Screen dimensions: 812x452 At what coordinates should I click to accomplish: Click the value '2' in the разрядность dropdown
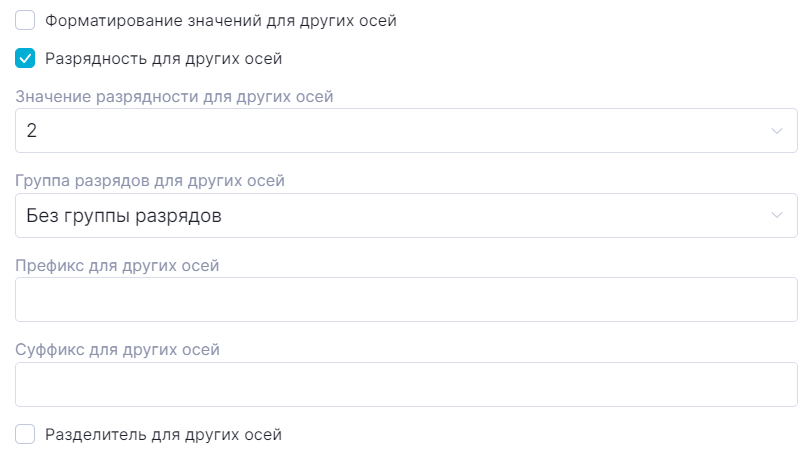pos(32,131)
